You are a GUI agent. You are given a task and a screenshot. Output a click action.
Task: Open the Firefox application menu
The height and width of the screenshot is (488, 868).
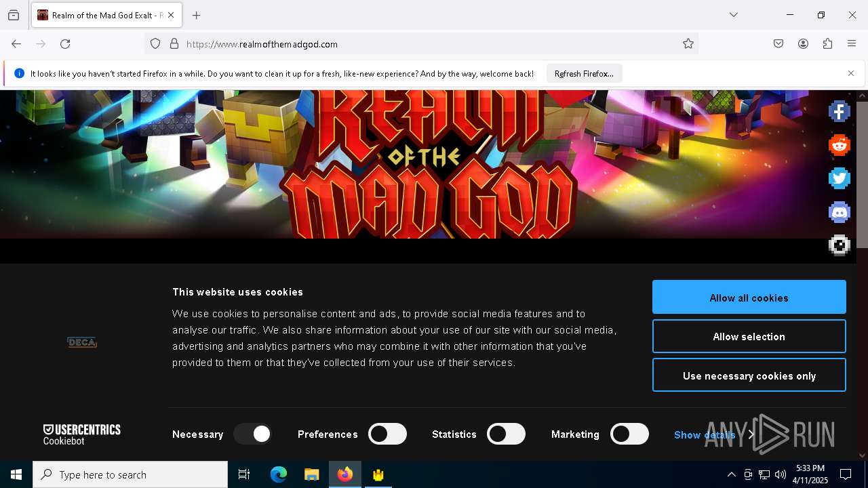coord(852,44)
